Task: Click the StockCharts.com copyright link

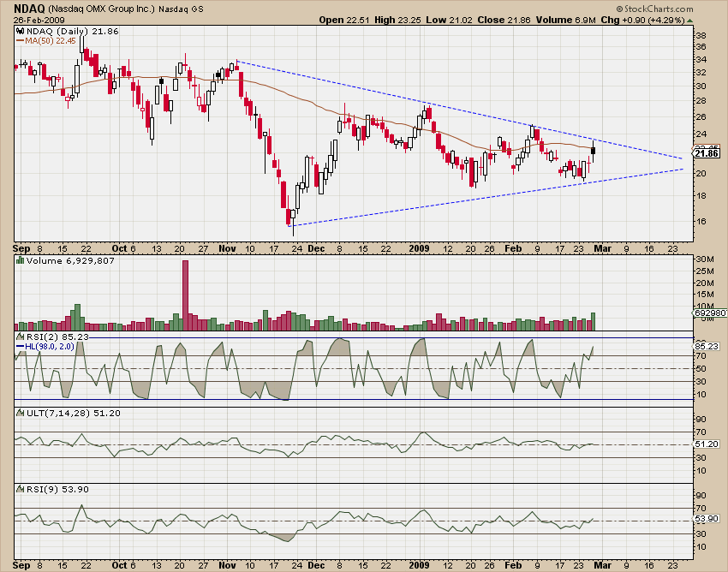Action: pyautogui.click(x=654, y=9)
